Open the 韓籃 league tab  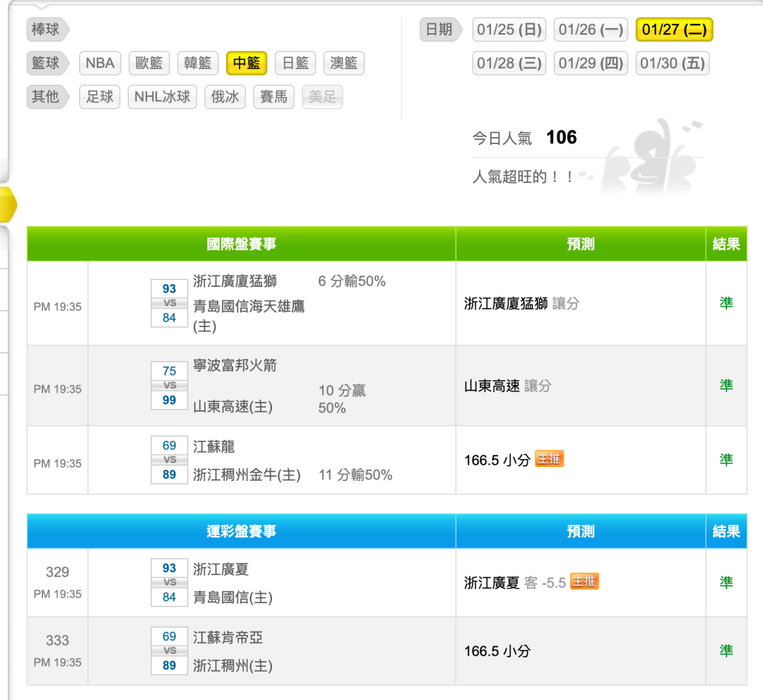[197, 64]
